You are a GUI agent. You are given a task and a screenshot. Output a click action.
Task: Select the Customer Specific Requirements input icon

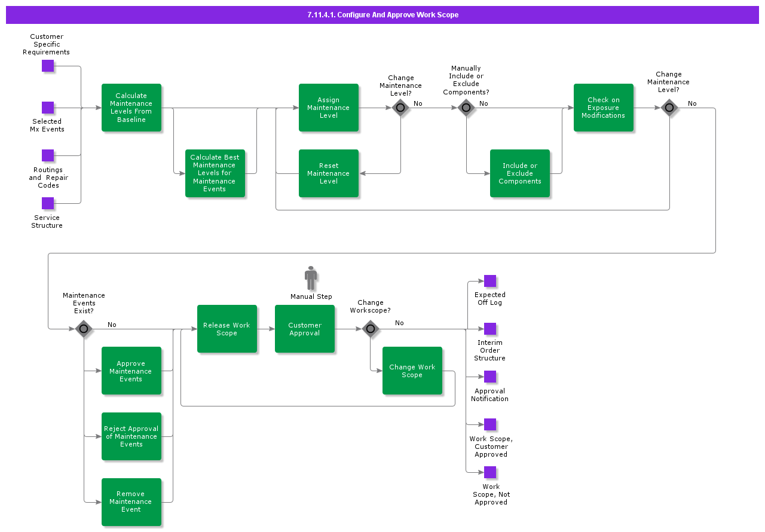click(47, 66)
